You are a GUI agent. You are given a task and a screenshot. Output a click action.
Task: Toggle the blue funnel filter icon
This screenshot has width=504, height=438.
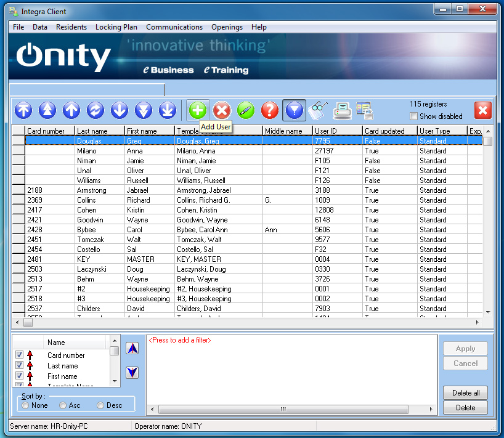click(x=294, y=110)
